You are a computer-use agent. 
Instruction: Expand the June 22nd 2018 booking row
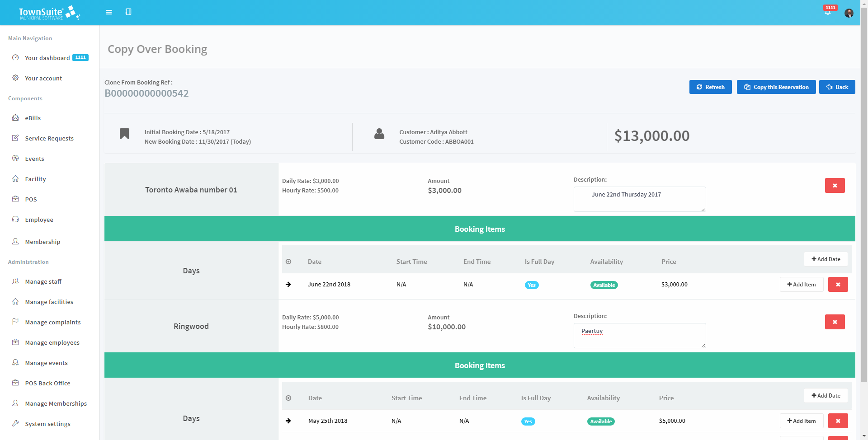coord(289,284)
